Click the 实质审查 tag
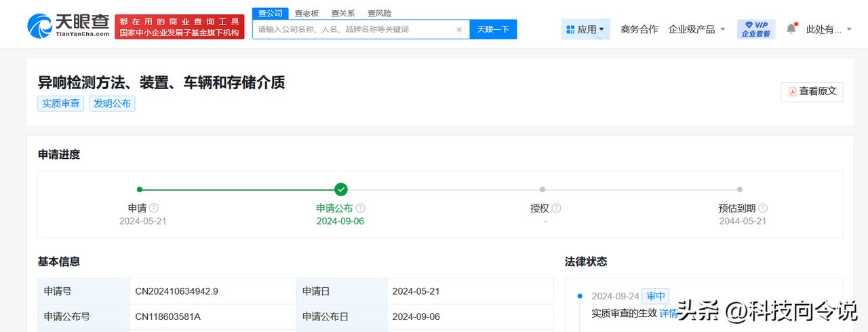This screenshot has width=868, height=332. click(x=61, y=103)
